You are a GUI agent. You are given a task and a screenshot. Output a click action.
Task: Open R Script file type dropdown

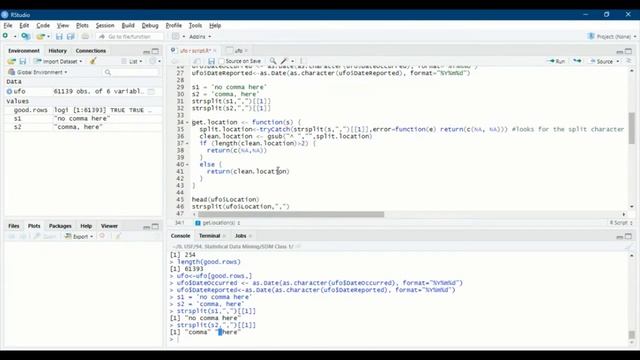(621, 223)
